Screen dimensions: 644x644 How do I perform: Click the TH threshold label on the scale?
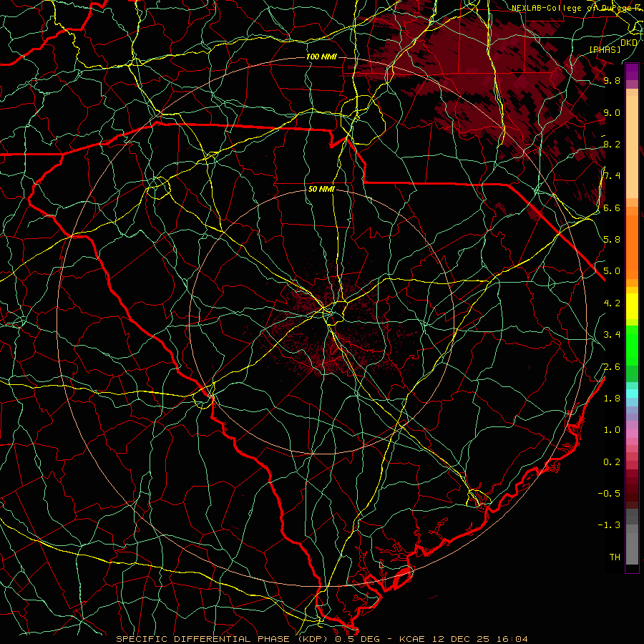(615, 557)
